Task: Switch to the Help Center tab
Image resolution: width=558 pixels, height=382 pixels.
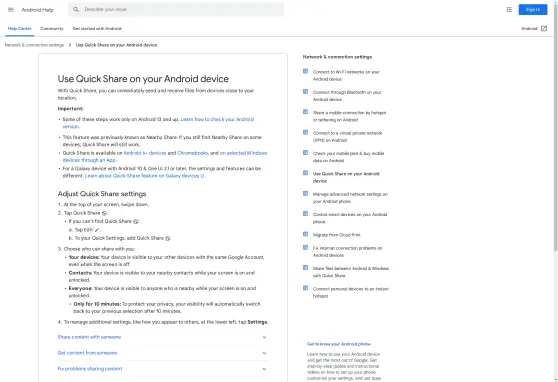Action: [20, 28]
